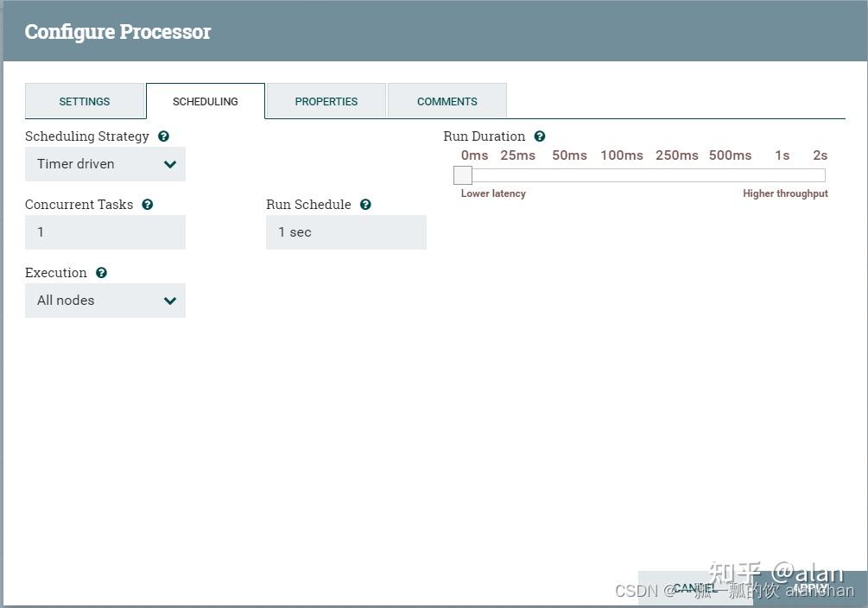Focus the Concurrent Tasks input field

(x=105, y=232)
